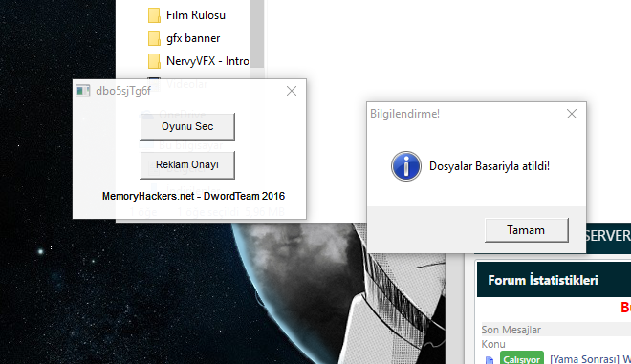Image resolution: width=631 pixels, height=364 pixels.
Task: Open the Yama Sonrası forum thread link
Action: pyautogui.click(x=590, y=359)
